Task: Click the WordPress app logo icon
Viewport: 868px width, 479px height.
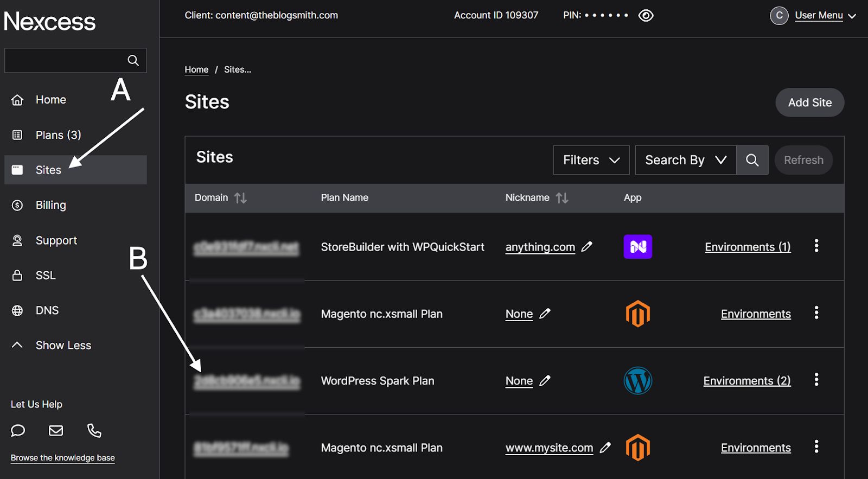Action: coord(638,381)
